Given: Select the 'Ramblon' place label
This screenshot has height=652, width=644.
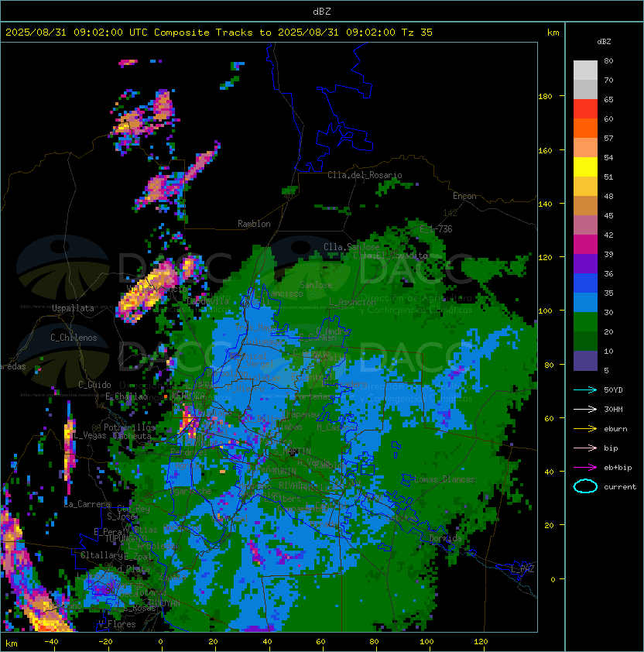Looking at the screenshot, I should pyautogui.click(x=254, y=224).
